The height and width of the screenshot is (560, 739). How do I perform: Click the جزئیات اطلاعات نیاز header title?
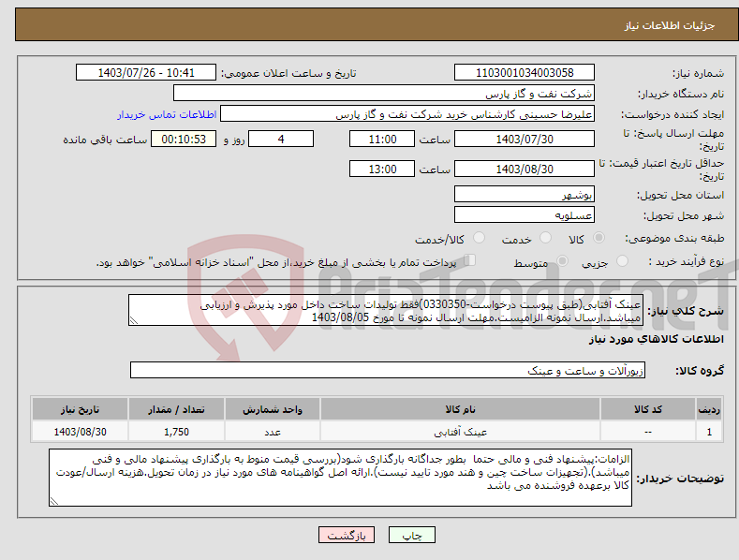pos(670,25)
